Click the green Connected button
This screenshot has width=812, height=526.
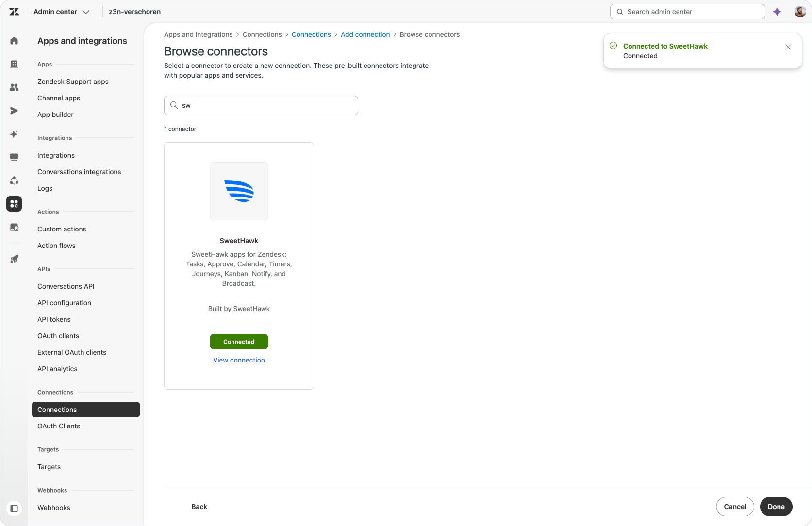239,342
